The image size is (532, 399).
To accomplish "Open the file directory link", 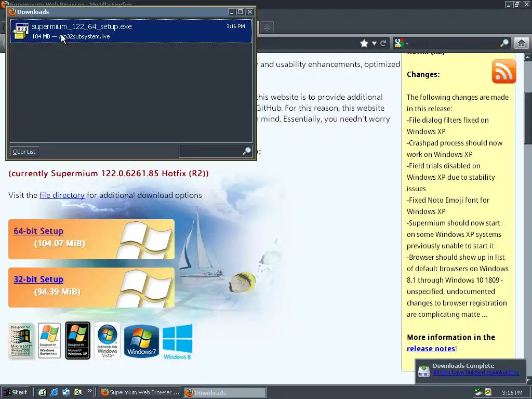I will (62, 195).
